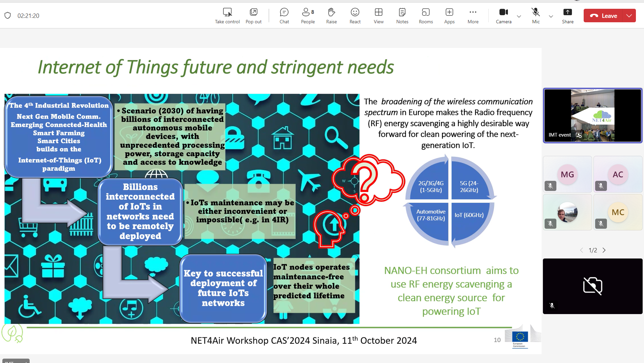This screenshot has width=644, height=363.
Task: Click Take control of the presentation
Action: click(x=227, y=16)
